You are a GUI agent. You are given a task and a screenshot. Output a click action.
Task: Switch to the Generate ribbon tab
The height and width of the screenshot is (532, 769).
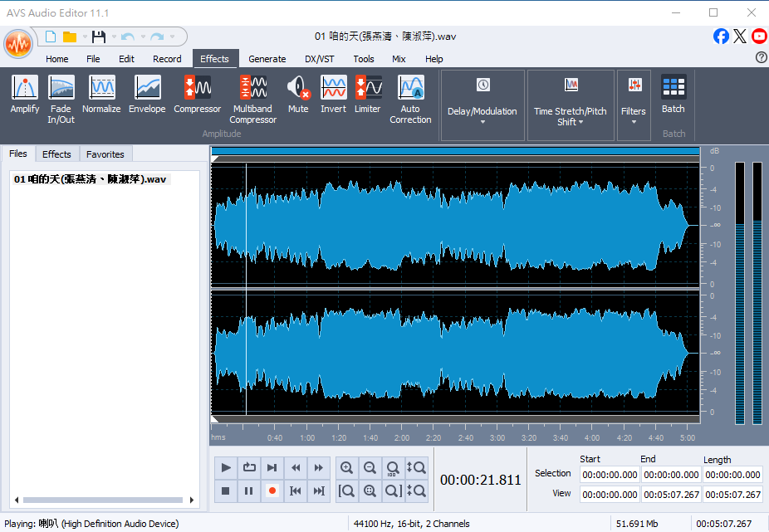coord(267,59)
